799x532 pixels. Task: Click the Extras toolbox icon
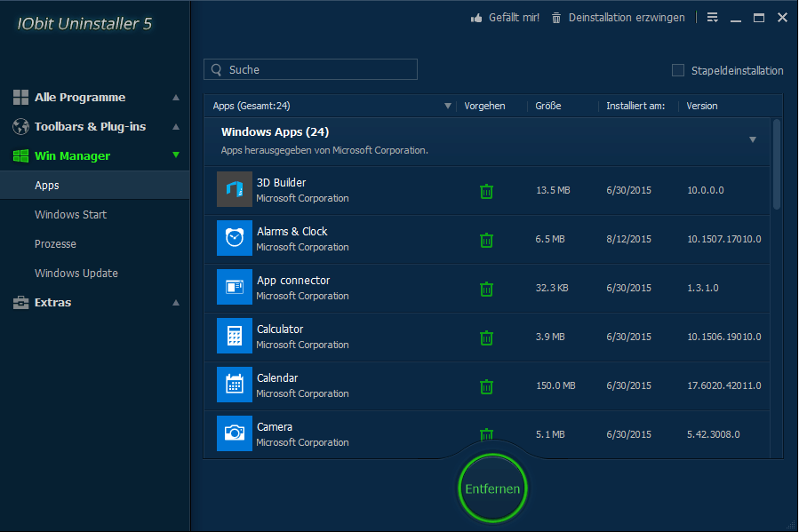tap(21, 302)
